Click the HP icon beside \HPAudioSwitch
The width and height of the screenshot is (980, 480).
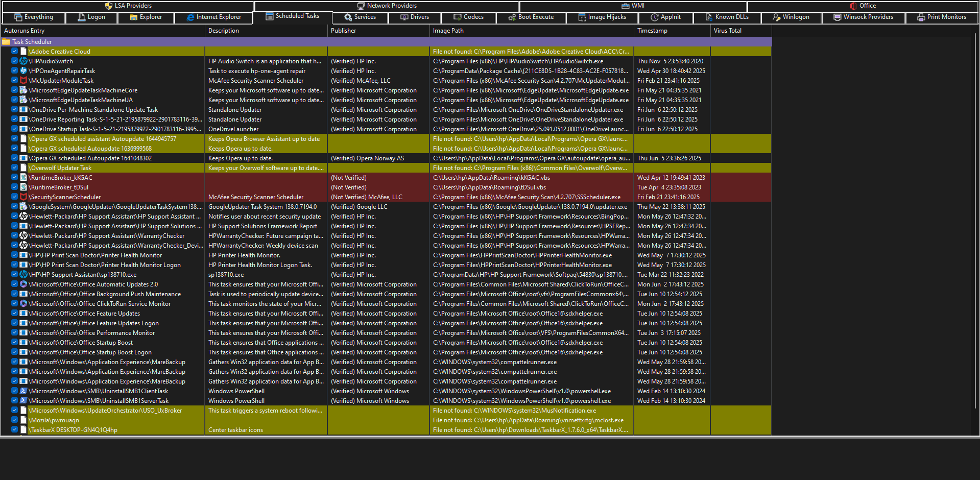point(23,61)
